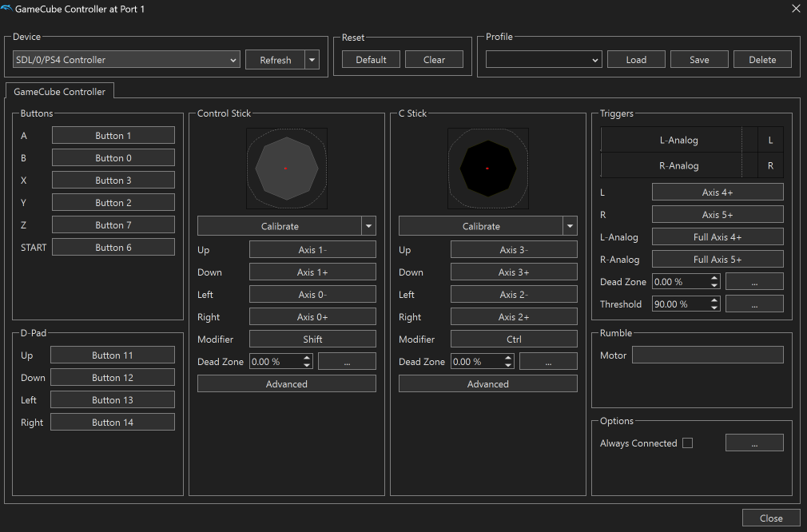The image size is (807, 532).
Task: Open Threshold ellipsis button
Action: [754, 304]
